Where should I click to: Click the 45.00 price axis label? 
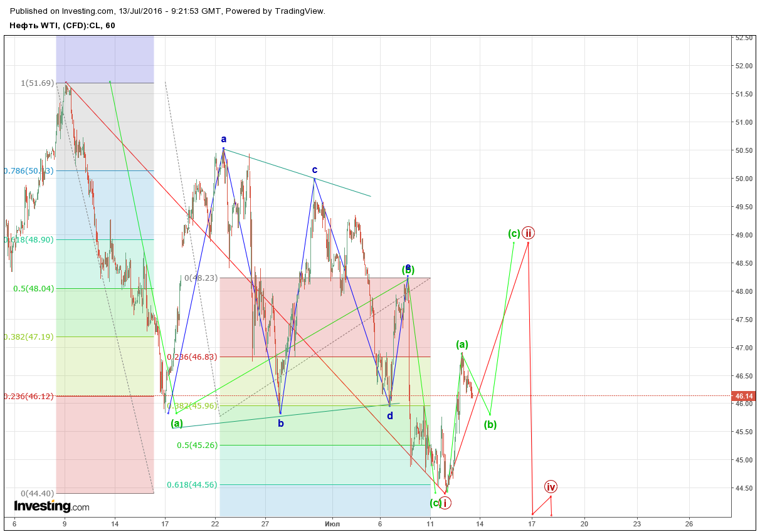[x=744, y=460]
